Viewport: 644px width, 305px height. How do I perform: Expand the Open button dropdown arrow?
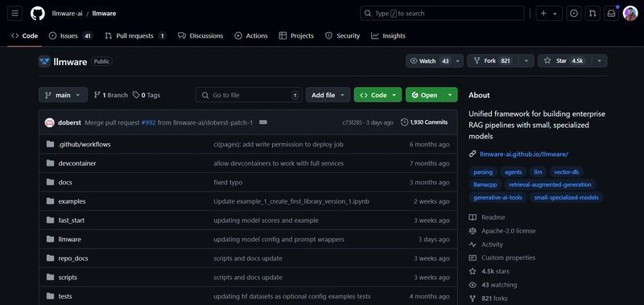point(450,95)
